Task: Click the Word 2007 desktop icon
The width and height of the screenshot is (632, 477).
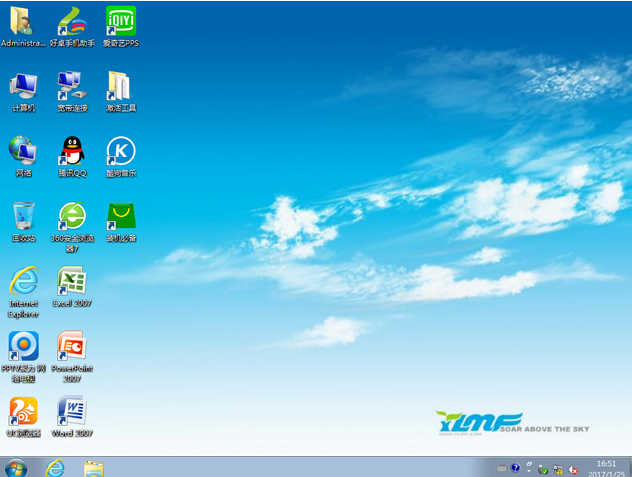Action: 72,411
